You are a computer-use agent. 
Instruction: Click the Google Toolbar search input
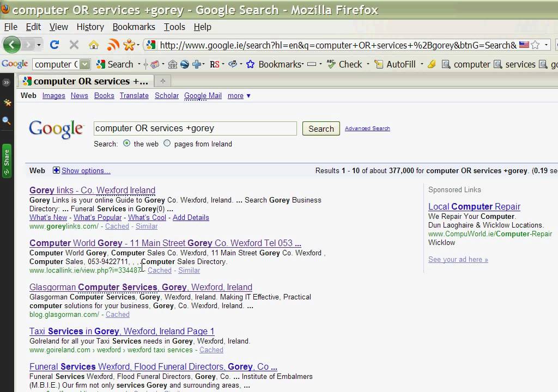[56, 64]
